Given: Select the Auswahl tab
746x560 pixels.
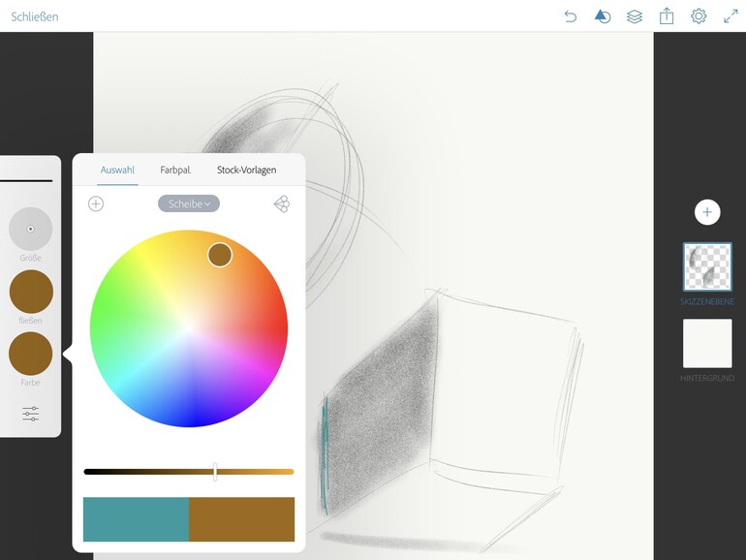Looking at the screenshot, I should click(x=117, y=170).
